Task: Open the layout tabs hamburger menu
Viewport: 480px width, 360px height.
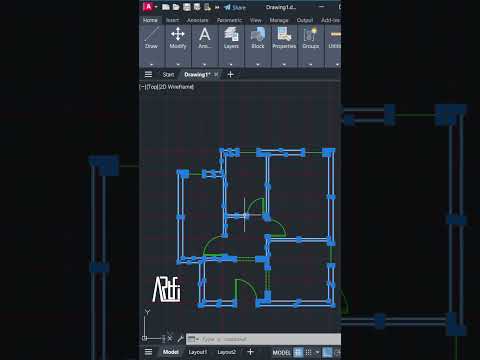Action: coord(149,352)
